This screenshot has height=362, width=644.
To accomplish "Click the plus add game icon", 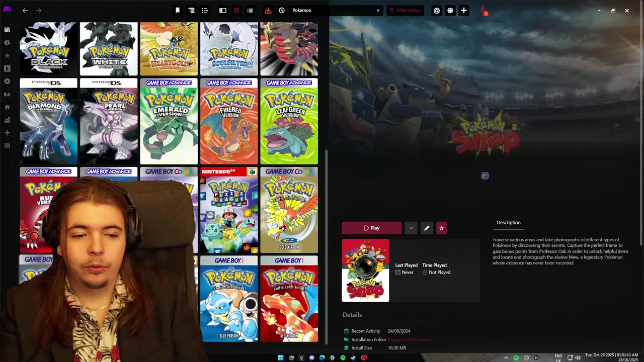I will point(464,11).
